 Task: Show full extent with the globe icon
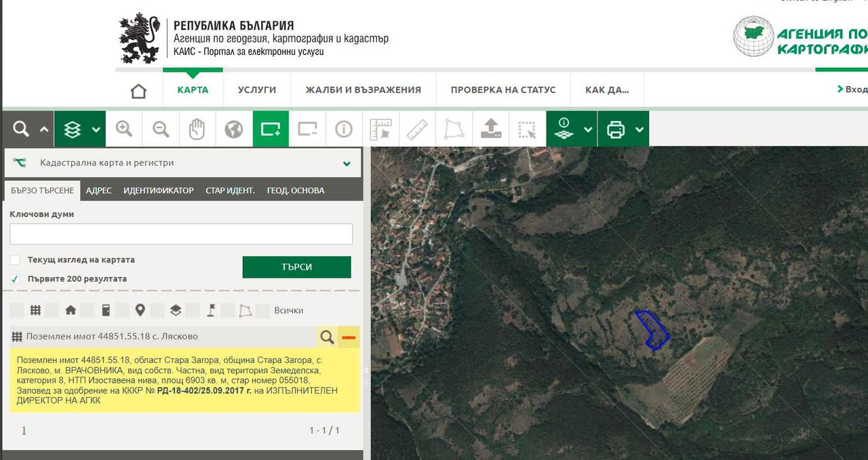coord(234,129)
